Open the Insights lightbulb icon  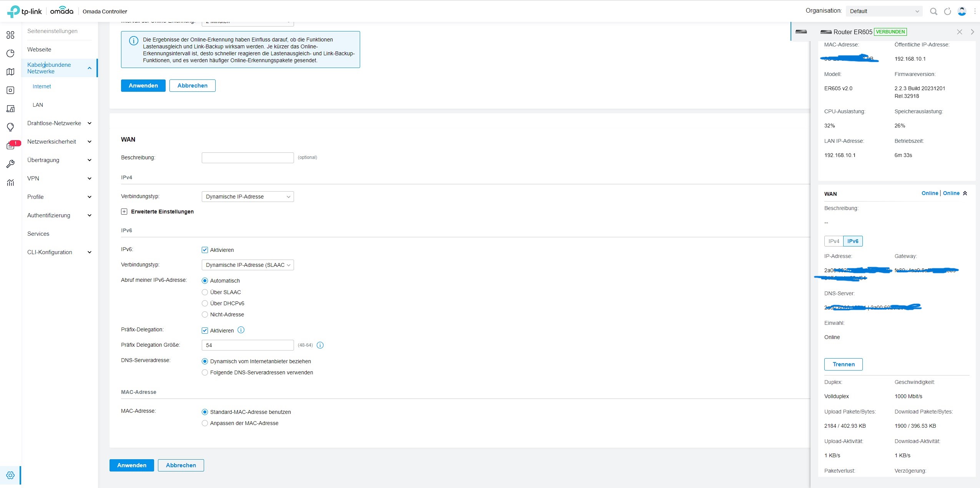(x=10, y=127)
